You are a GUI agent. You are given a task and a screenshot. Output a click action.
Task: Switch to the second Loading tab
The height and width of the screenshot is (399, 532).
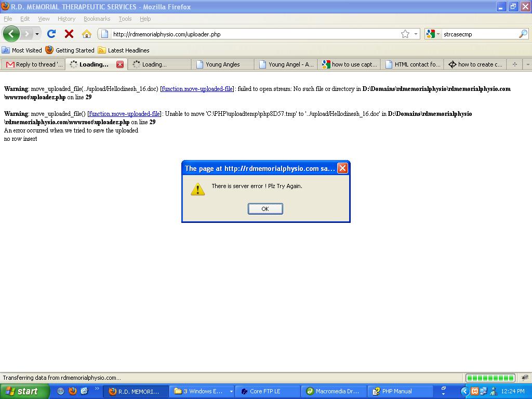tap(159, 64)
